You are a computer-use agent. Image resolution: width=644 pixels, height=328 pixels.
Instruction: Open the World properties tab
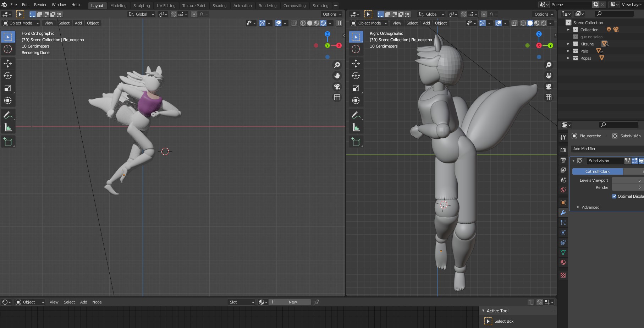coord(563,190)
